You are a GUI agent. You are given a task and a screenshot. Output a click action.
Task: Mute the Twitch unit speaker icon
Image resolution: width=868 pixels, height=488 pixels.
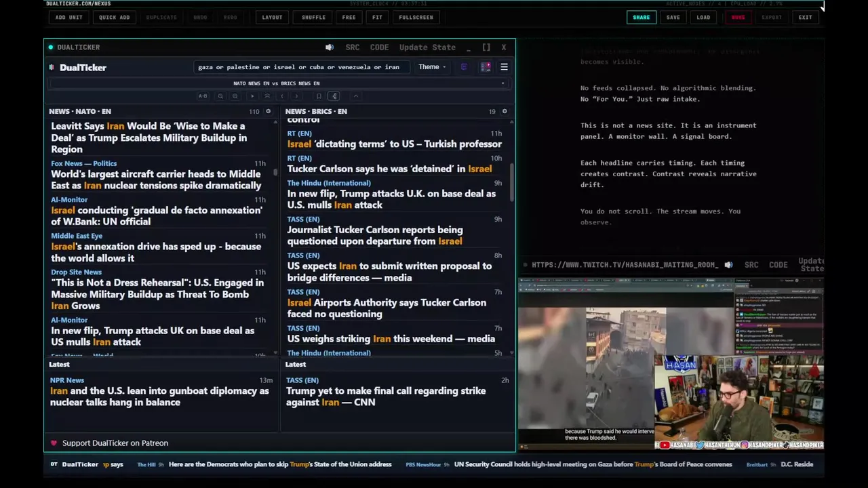pyautogui.click(x=728, y=265)
